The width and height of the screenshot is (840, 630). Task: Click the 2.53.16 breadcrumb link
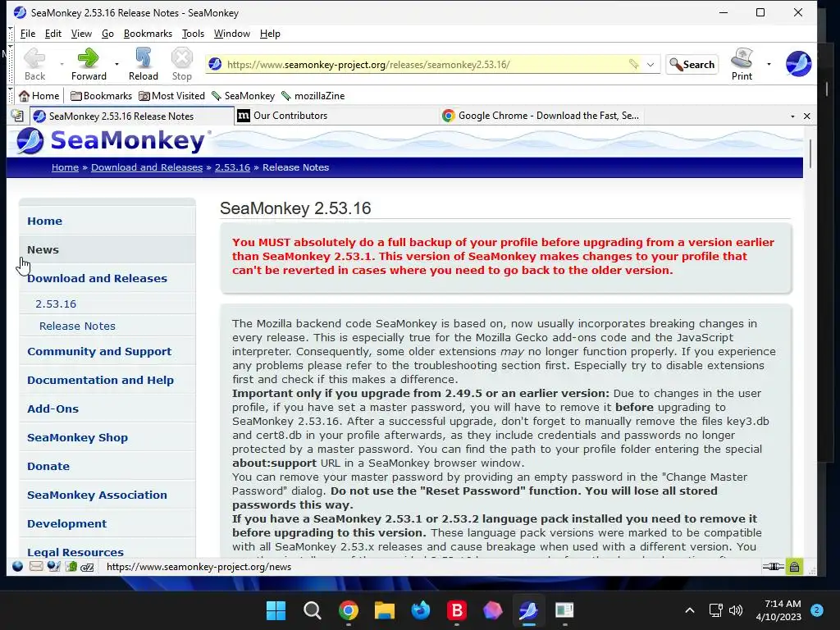click(232, 167)
